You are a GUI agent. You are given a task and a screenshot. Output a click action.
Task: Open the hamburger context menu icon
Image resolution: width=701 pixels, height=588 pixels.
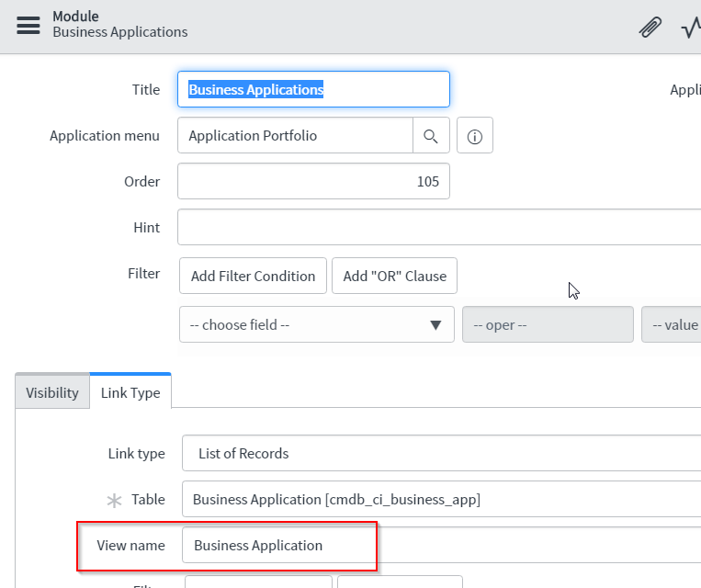(28, 25)
